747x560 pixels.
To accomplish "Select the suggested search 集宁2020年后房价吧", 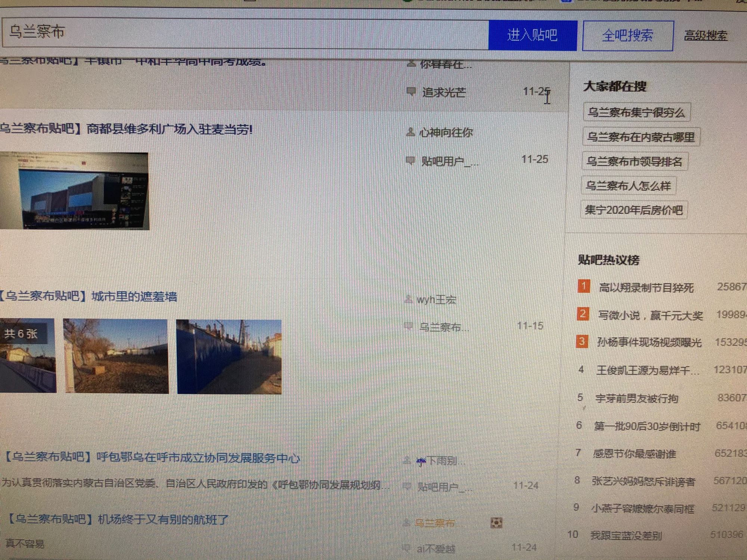I will click(633, 210).
